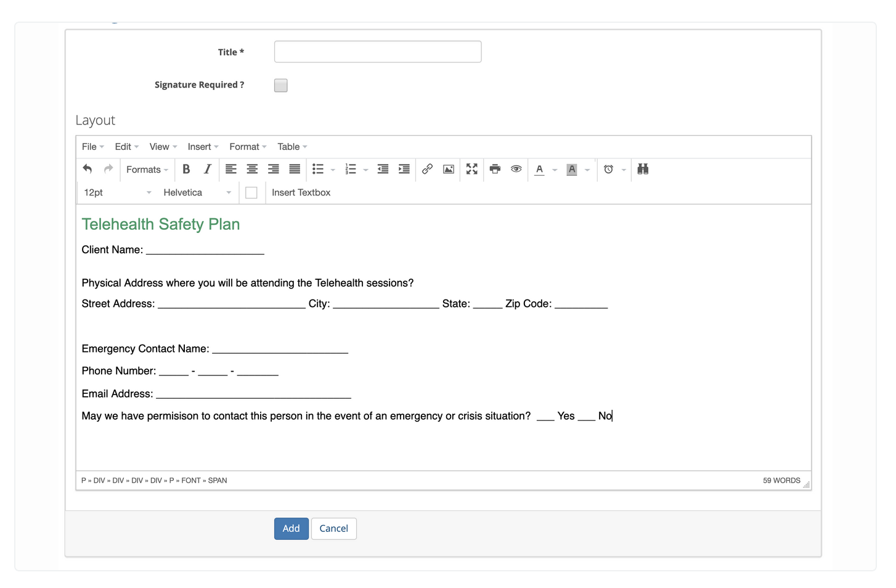Screen dimensions: 896x588
Task: Open the Formats dropdown
Action: [147, 169]
